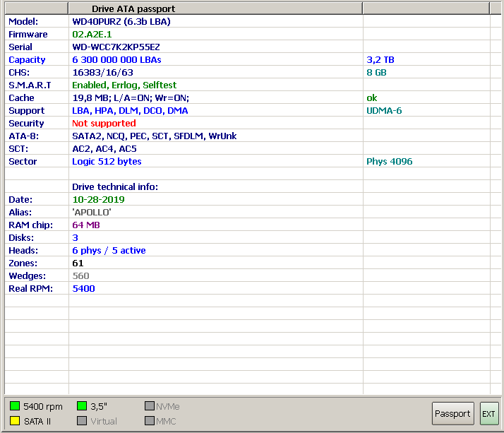Select the date value 10-28-2019

(98, 199)
